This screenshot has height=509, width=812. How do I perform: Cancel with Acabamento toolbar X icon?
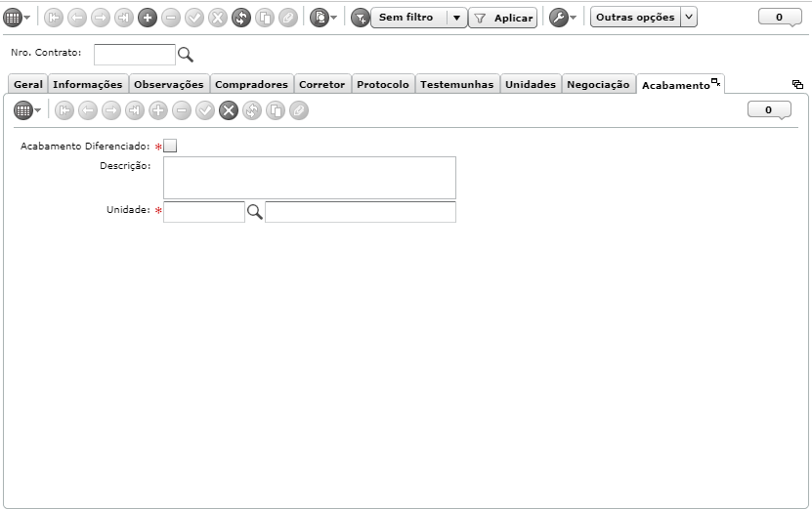pyautogui.click(x=229, y=110)
